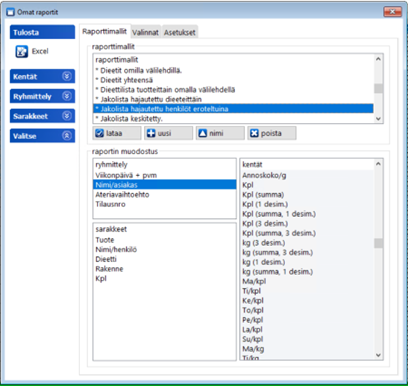Click the poista button
This screenshot has width=408, height=386.
[x=272, y=133]
